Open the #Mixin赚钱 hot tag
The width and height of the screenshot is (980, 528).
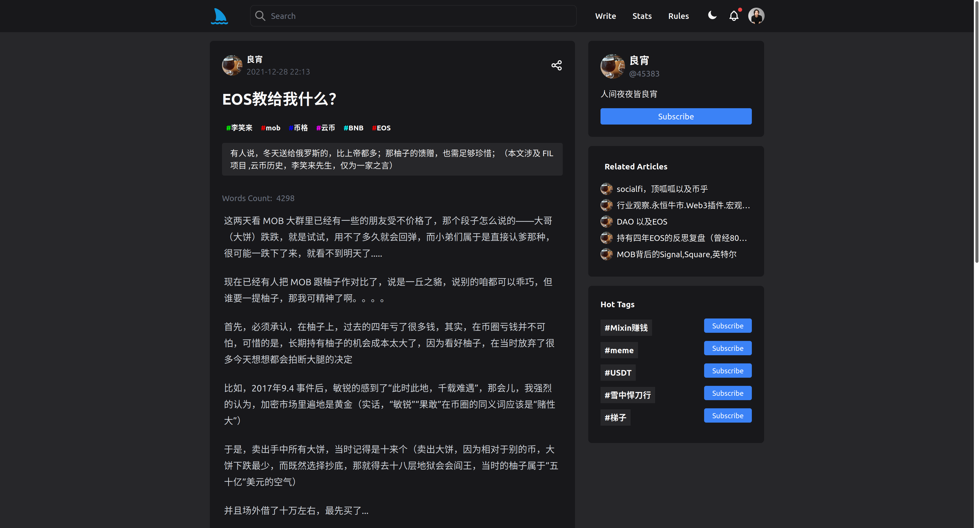[626, 328]
